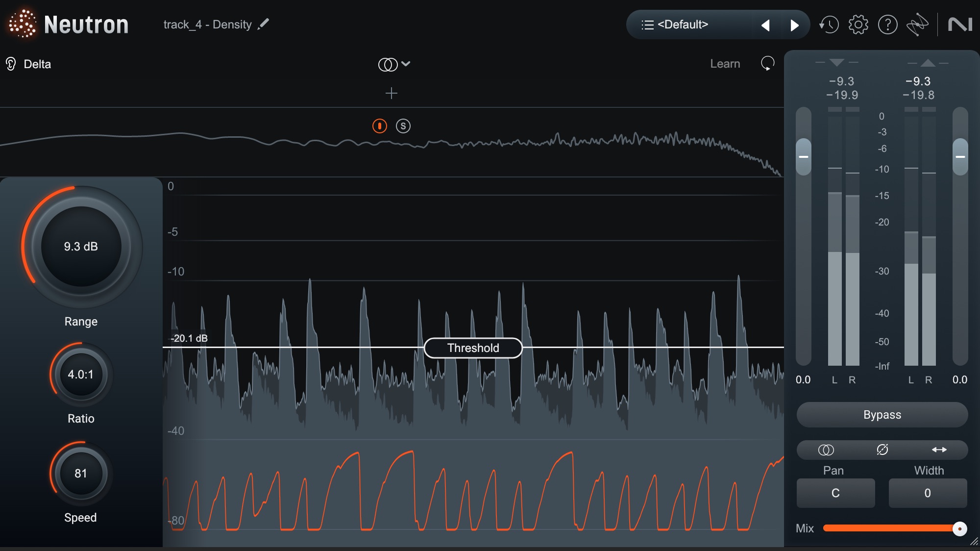Toggle the channel link overlapping circles icon
980x551 pixels.
click(x=826, y=450)
